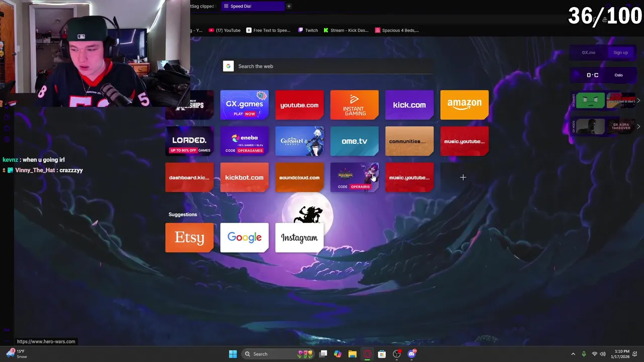Click the microphone tray icon
This screenshot has height=362, width=644.
(x=584, y=354)
